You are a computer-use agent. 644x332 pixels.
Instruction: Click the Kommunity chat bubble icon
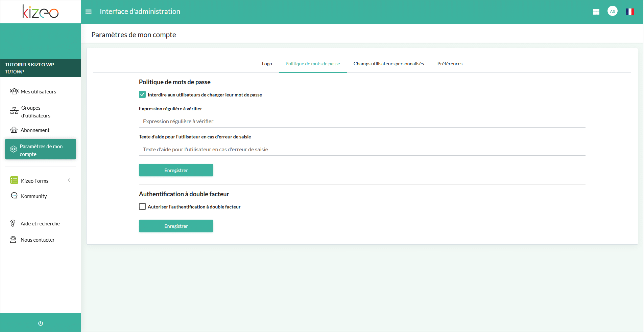14,195
